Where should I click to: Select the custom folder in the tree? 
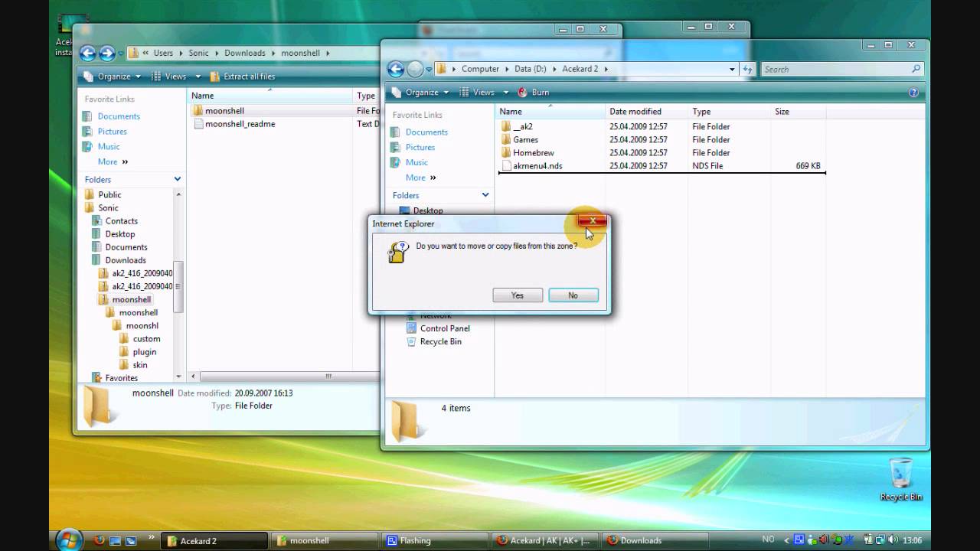[x=146, y=339]
